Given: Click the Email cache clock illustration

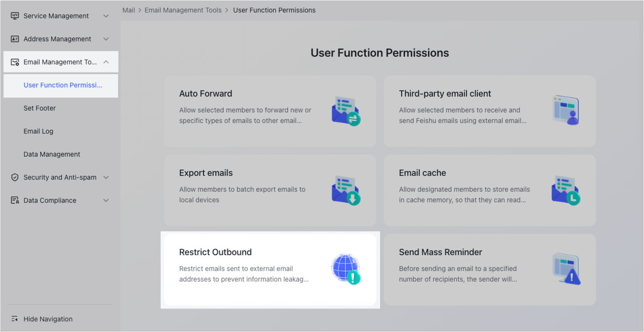Looking at the screenshot, I should [566, 190].
